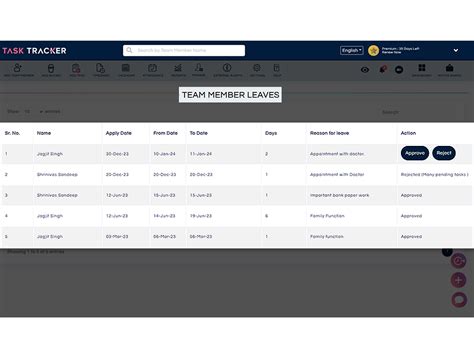Click the gold star premium badge
This screenshot has width=474, height=362.
[x=373, y=51]
